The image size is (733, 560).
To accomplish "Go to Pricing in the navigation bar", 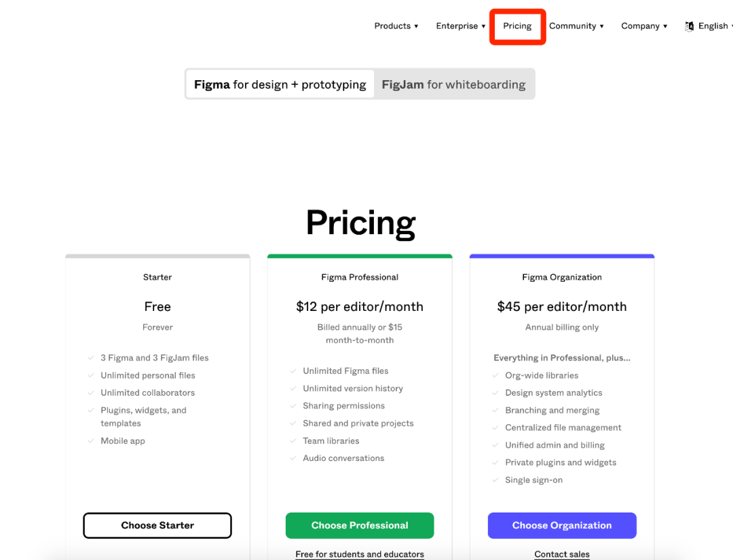I will tap(517, 26).
